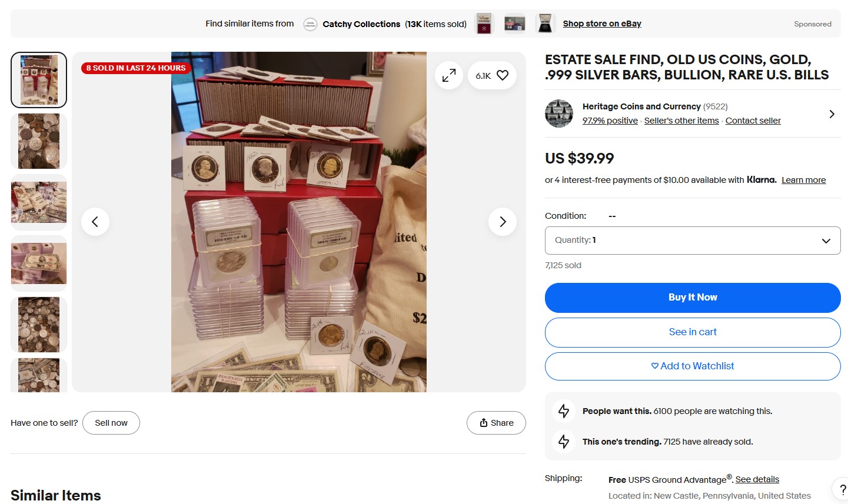Image resolution: width=848 pixels, height=504 pixels.
Task: Select the fourth thumbnail showing a bill
Action: pyautogui.click(x=39, y=263)
